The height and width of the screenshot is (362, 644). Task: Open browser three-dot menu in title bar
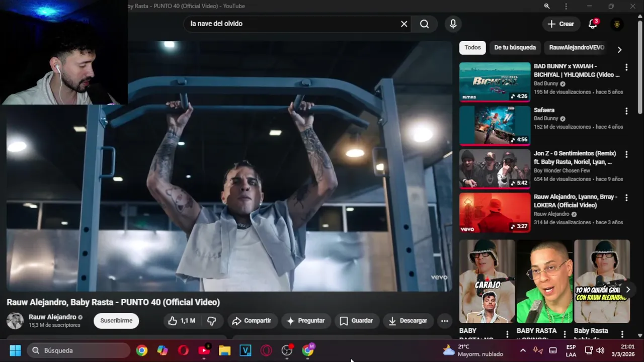(566, 6)
